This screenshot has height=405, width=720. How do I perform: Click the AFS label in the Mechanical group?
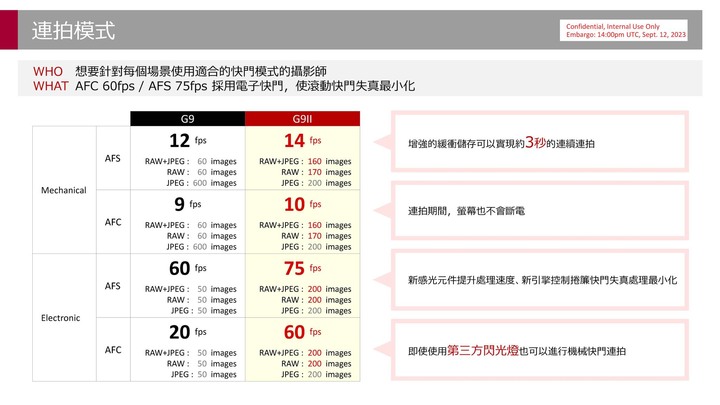click(x=112, y=158)
